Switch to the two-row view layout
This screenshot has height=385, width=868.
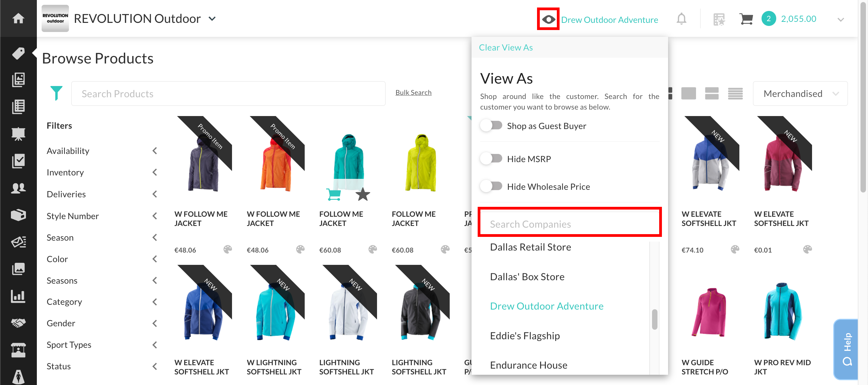(712, 93)
